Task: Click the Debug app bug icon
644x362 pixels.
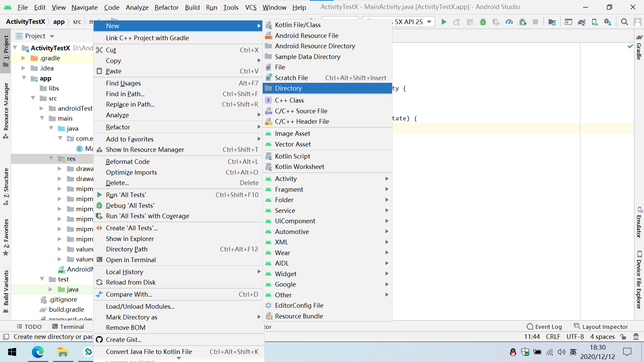Action: coord(483,22)
